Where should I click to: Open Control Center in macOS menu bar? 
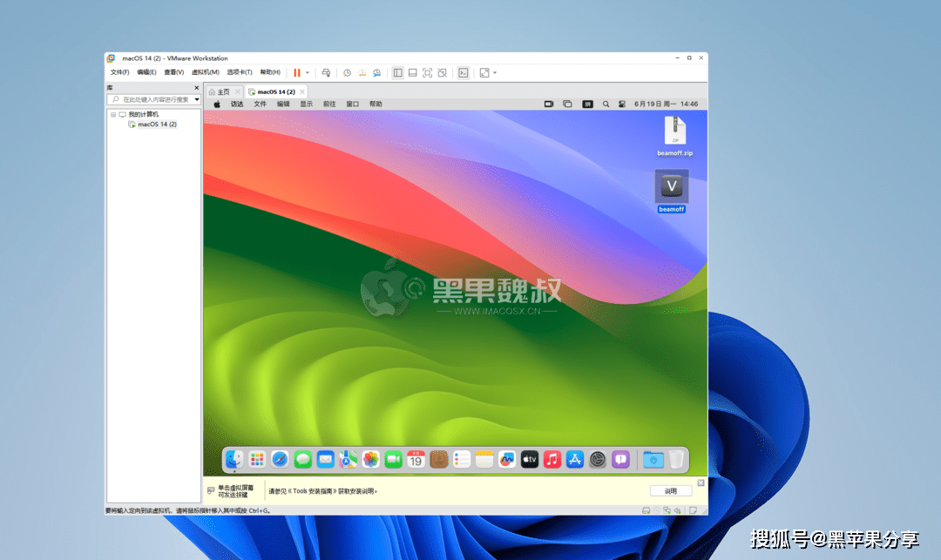622,105
